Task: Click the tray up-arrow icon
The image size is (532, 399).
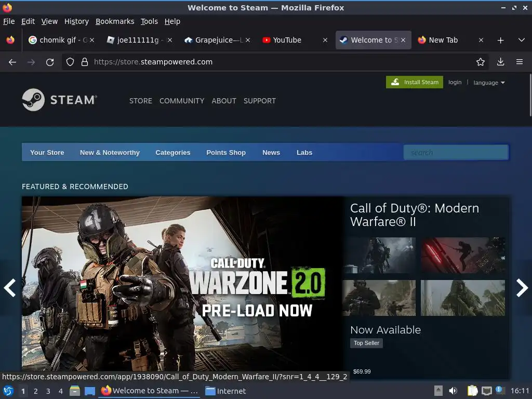Action: click(438, 391)
